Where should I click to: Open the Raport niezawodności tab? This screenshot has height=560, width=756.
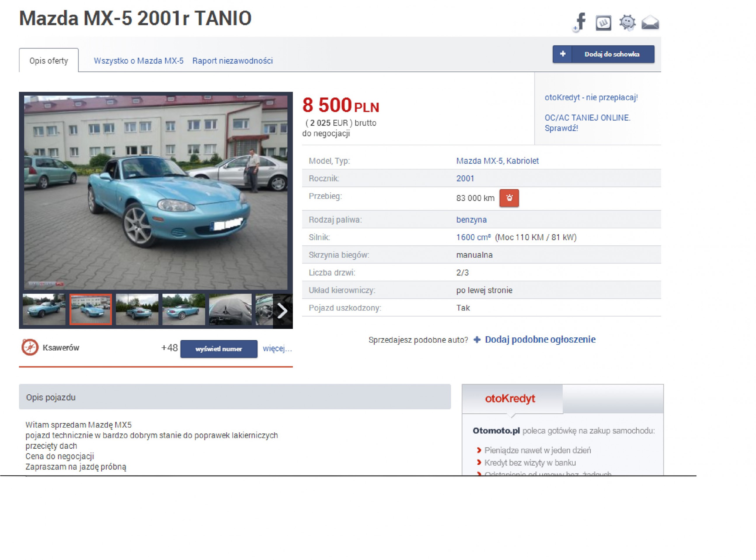232,61
